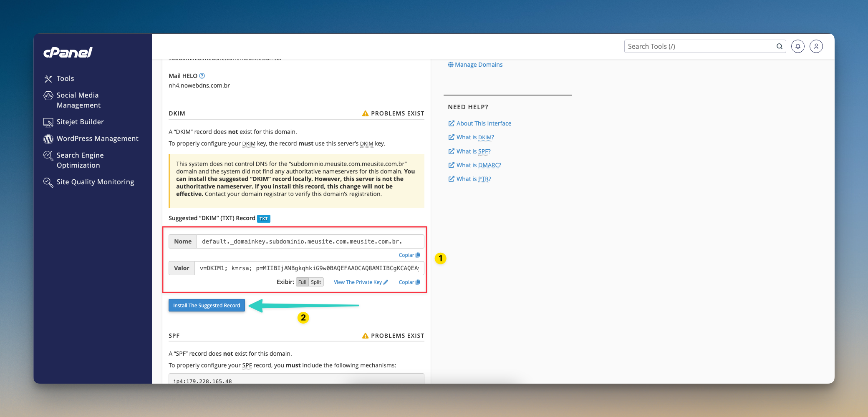Copy the DKIM Nome record
This screenshot has height=417, width=868.
409,255
